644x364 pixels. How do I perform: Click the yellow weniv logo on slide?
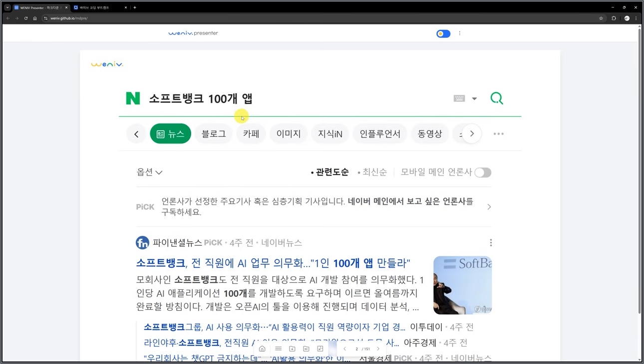pyautogui.click(x=107, y=64)
